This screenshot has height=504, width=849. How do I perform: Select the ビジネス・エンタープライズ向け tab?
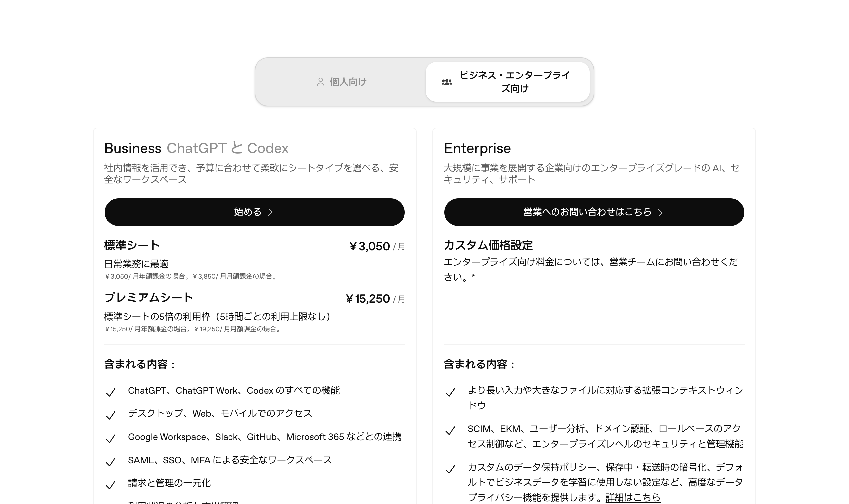coord(507,82)
